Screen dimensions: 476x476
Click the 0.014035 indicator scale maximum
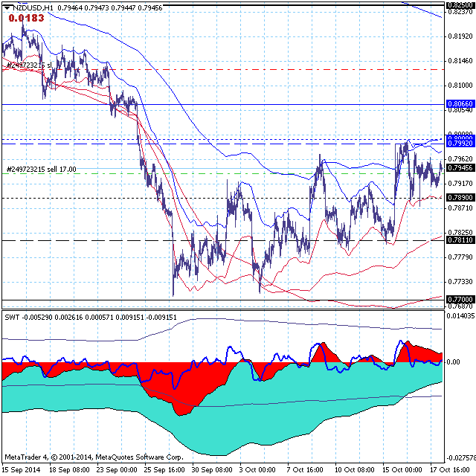(x=460, y=316)
